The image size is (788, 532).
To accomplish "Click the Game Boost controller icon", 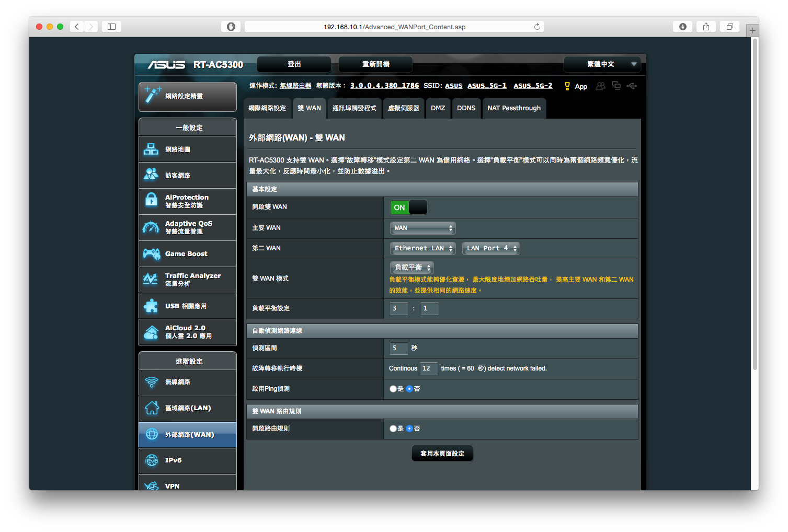I will 152,254.
